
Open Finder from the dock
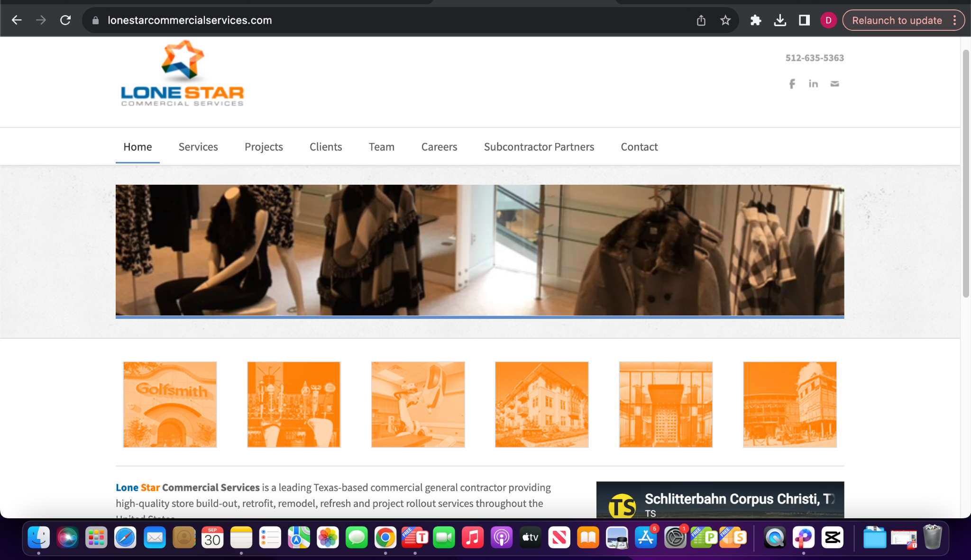click(38, 538)
